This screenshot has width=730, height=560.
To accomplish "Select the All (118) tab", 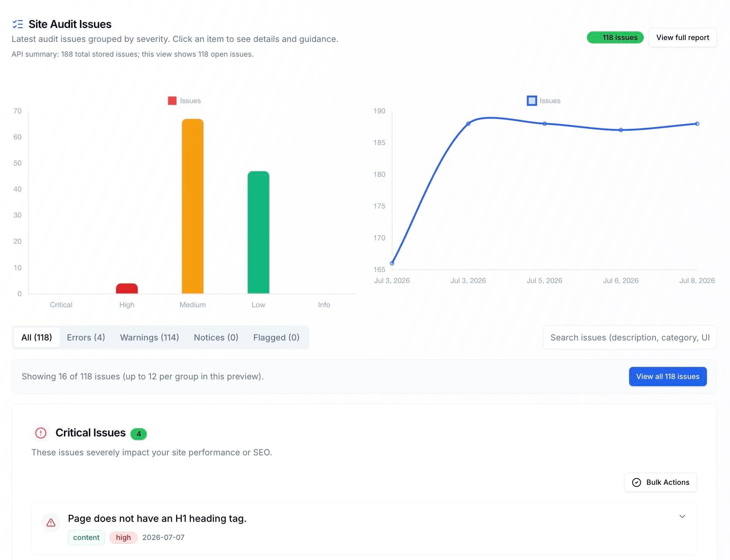I will (x=37, y=337).
